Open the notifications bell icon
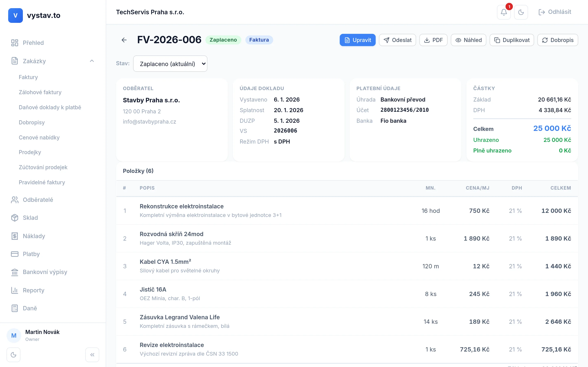Viewport: 588px width, 367px height. pos(504,12)
